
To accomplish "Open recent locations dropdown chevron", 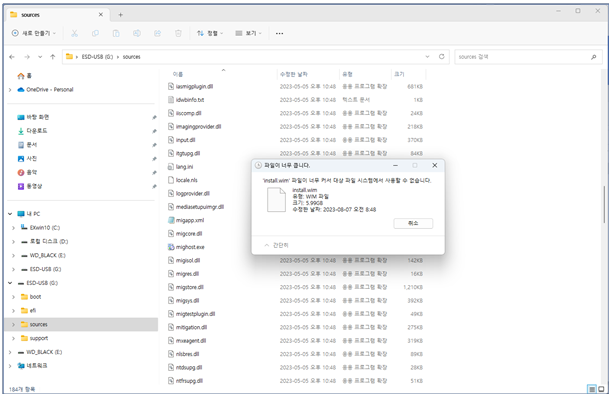I will point(40,57).
